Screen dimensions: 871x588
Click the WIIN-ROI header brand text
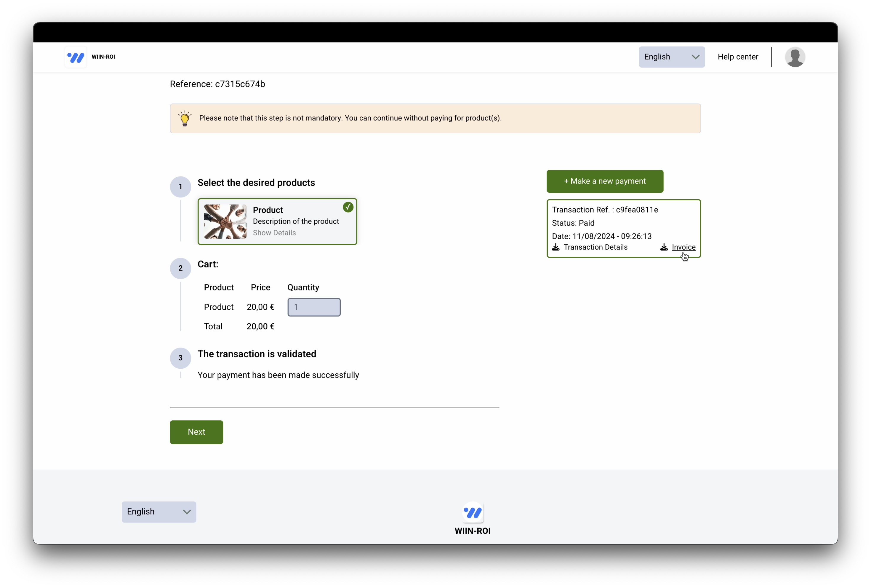tap(103, 57)
